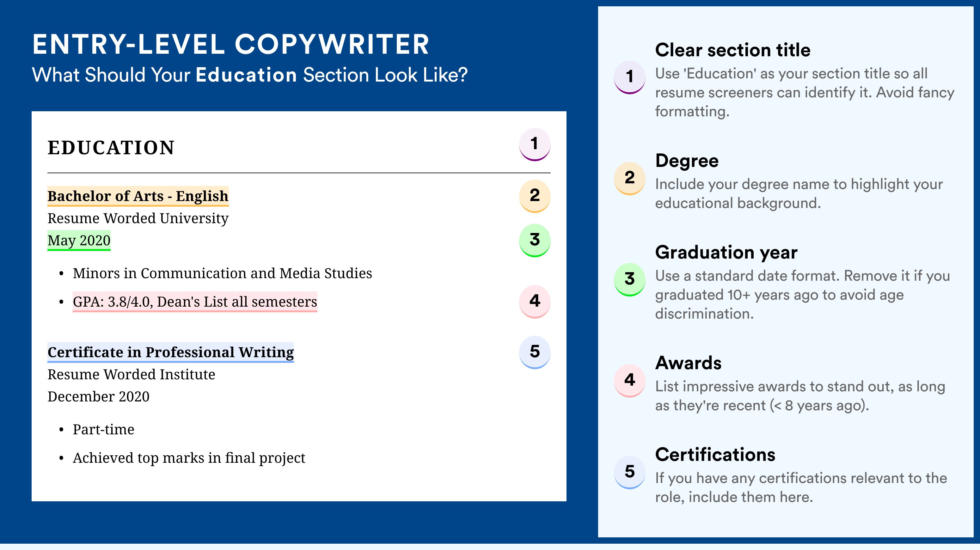Screen dimensions: 980x550
Task: Click the 'Certifications' tip heading
Action: 715,455
